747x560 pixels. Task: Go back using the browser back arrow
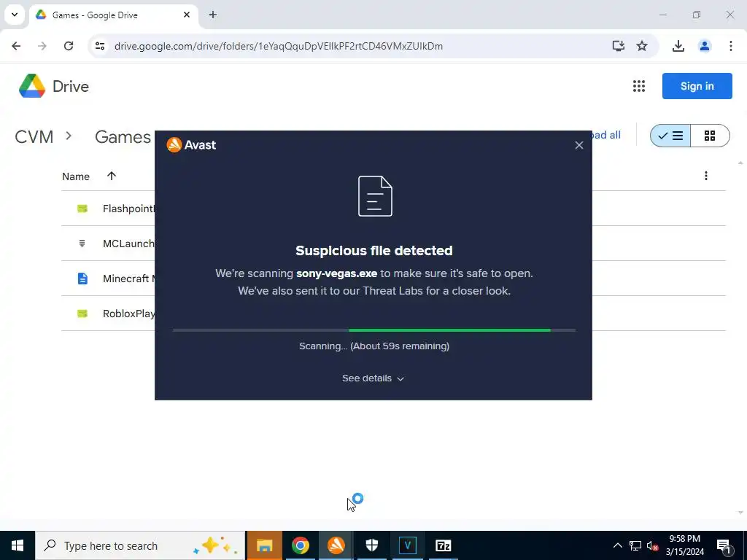pyautogui.click(x=16, y=46)
